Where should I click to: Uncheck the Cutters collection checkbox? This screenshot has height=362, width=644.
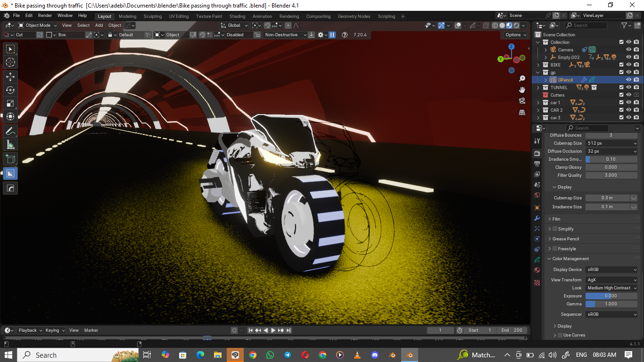coord(621,95)
